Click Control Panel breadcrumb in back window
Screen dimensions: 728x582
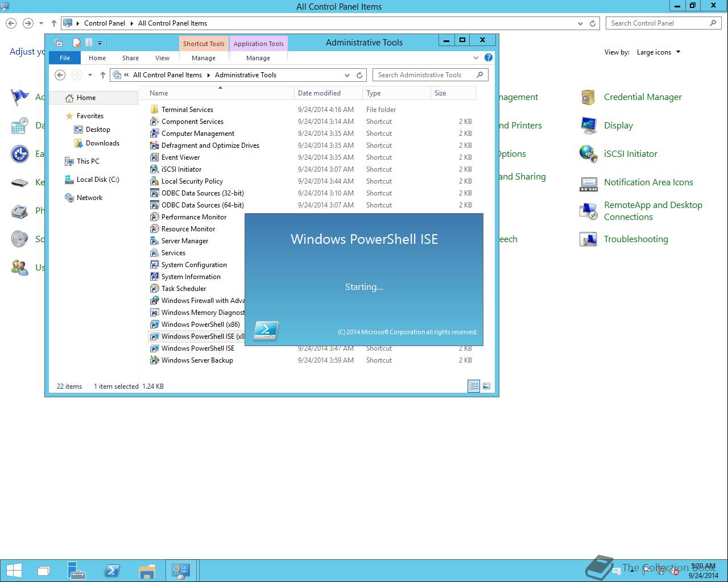click(105, 23)
